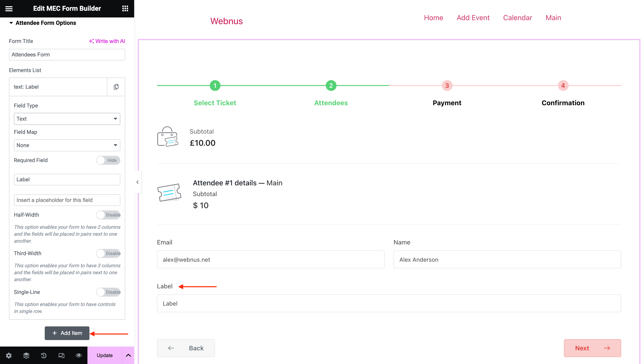Enable the Single-Line toggle
The height and width of the screenshot is (364, 644).
pos(108,292)
